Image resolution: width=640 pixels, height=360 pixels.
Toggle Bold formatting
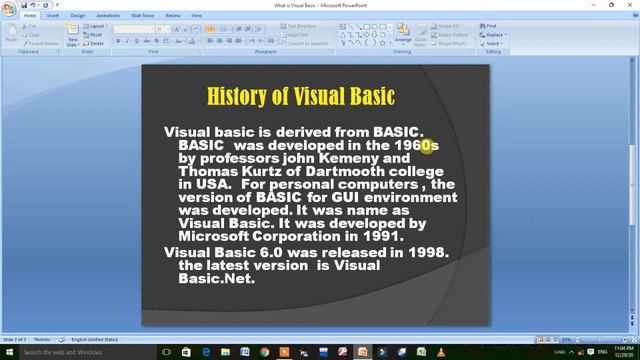[118, 41]
